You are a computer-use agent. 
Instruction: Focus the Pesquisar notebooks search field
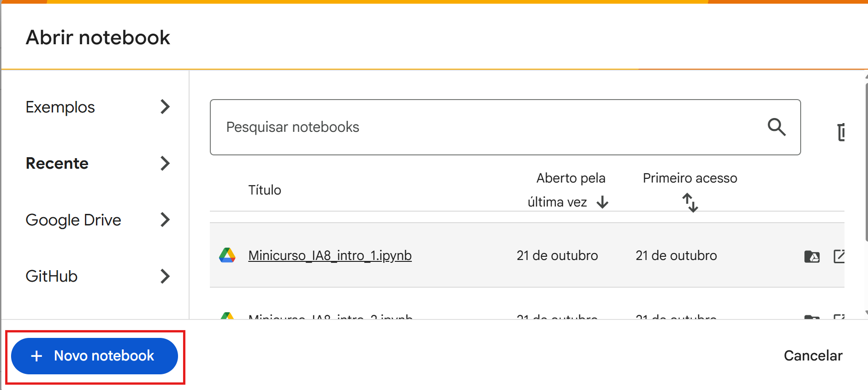489,127
